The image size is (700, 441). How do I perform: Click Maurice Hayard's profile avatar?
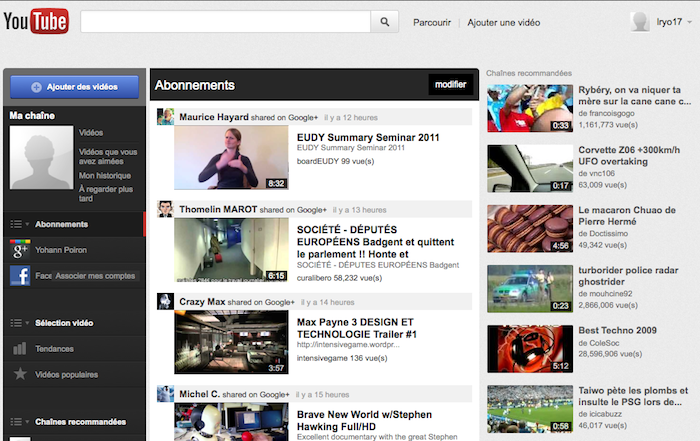[166, 117]
